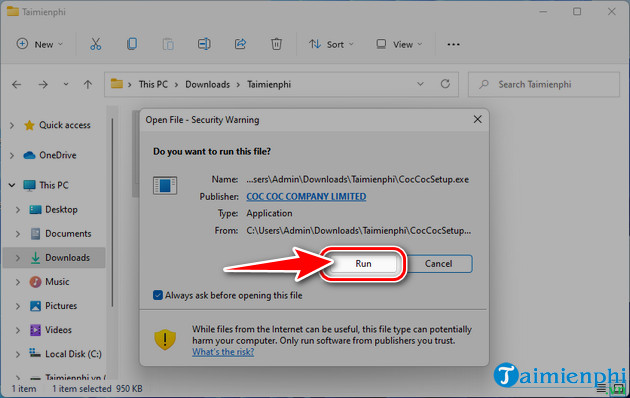
Task: Click the Search Taimienphi field
Action: pos(544,84)
